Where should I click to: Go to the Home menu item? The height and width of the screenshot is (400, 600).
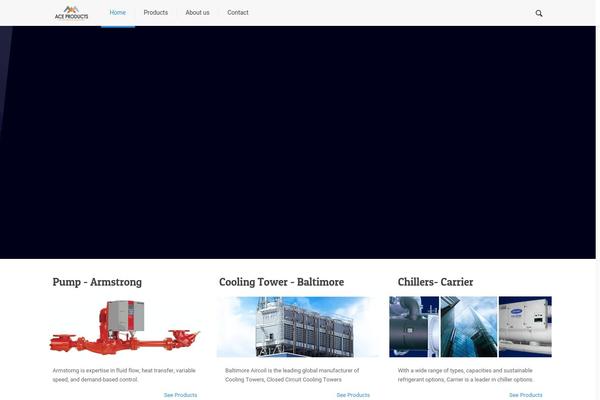point(117,13)
